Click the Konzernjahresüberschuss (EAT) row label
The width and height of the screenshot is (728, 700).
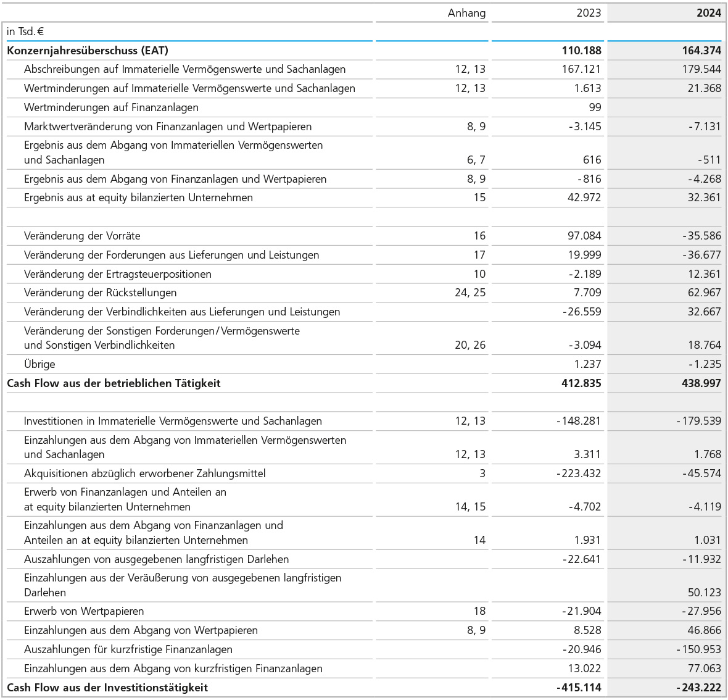(88, 51)
